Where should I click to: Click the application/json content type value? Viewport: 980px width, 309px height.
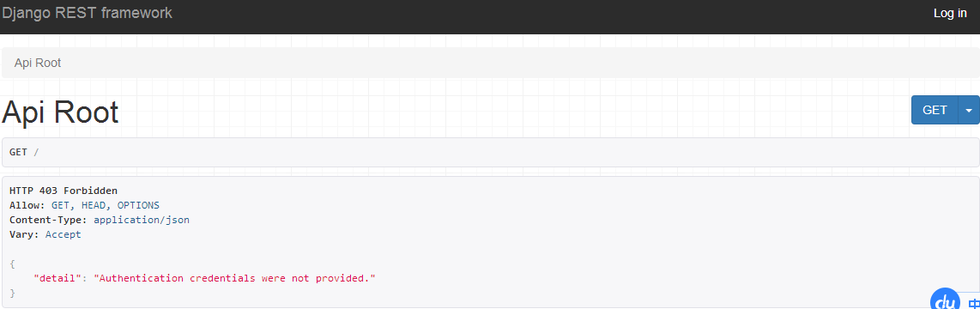142,221
